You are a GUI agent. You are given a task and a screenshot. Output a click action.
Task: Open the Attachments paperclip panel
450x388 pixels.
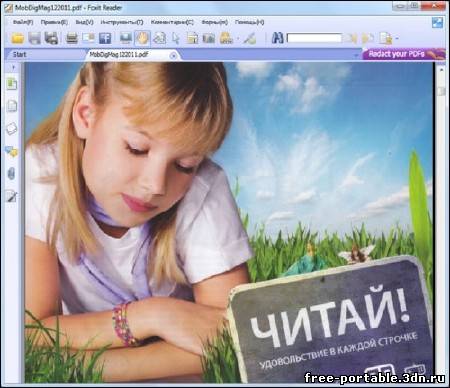pyautogui.click(x=11, y=174)
